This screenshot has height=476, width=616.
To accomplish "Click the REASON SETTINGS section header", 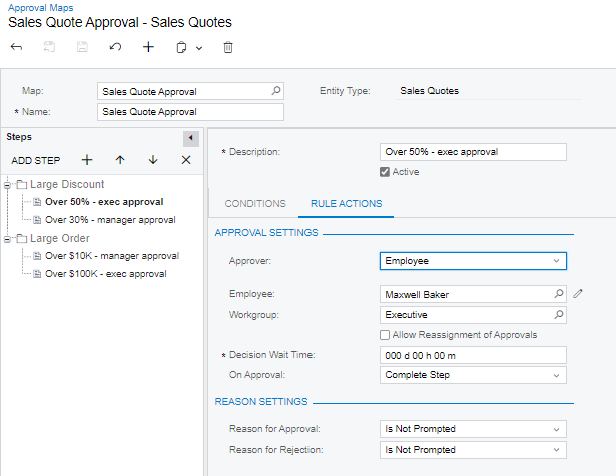I will 261,402.
